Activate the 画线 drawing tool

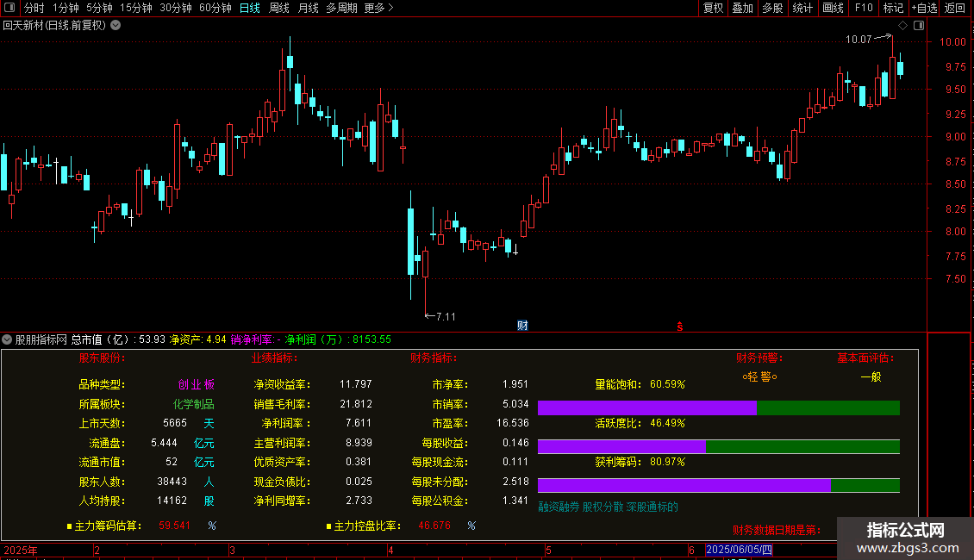833,8
